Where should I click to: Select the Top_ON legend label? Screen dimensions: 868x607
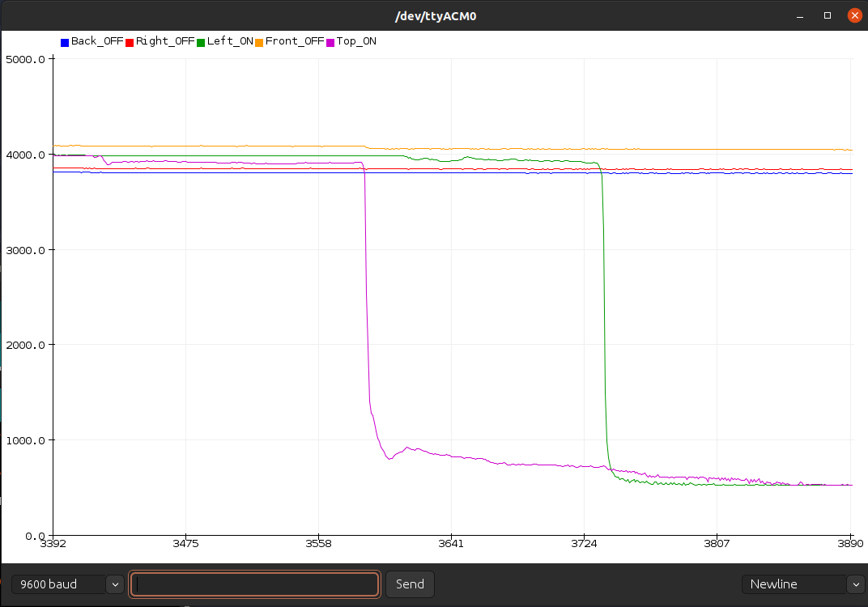pyautogui.click(x=356, y=41)
